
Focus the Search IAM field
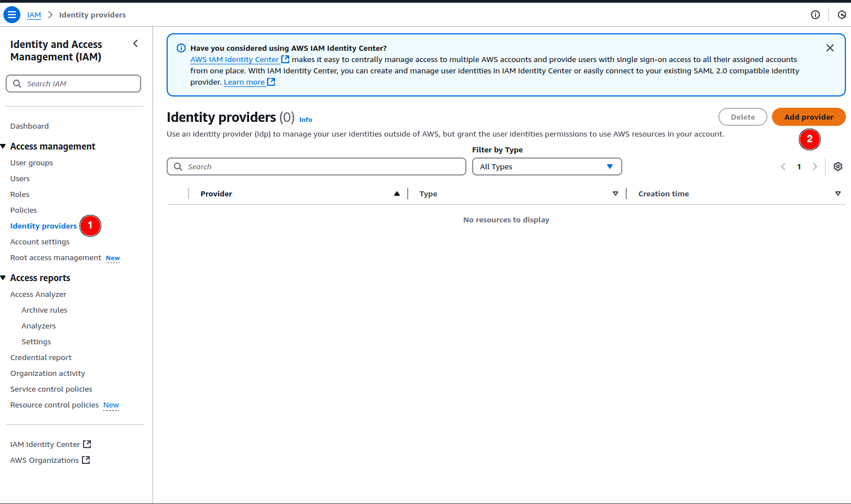pyautogui.click(x=73, y=84)
